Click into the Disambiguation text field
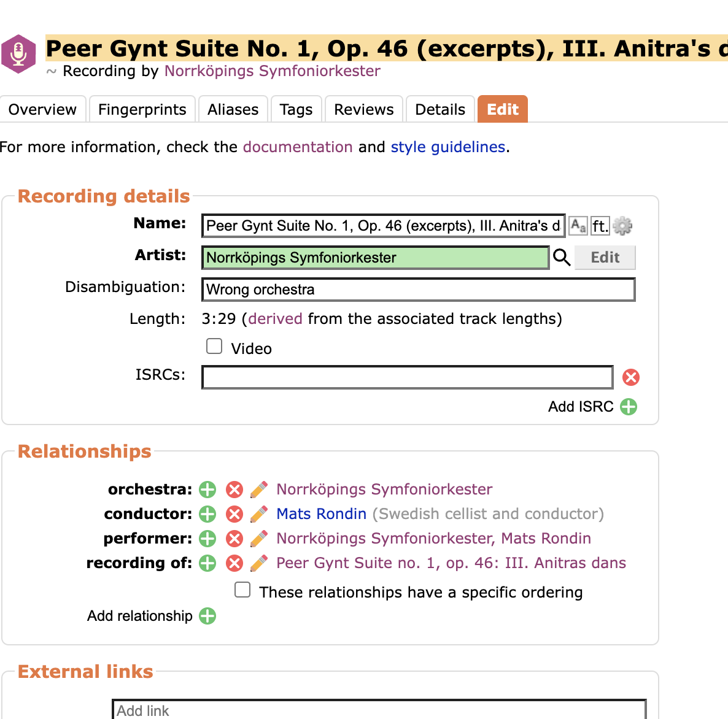Image resolution: width=728 pixels, height=719 pixels. (418, 290)
